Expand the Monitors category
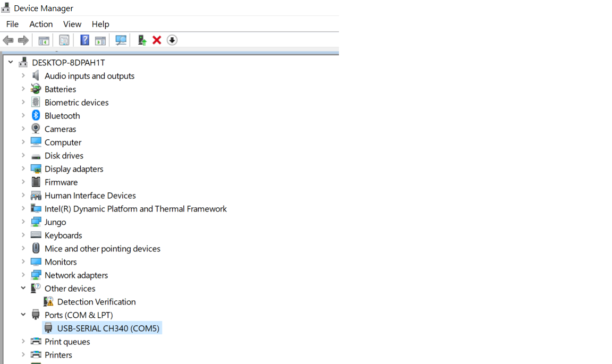 tap(23, 261)
